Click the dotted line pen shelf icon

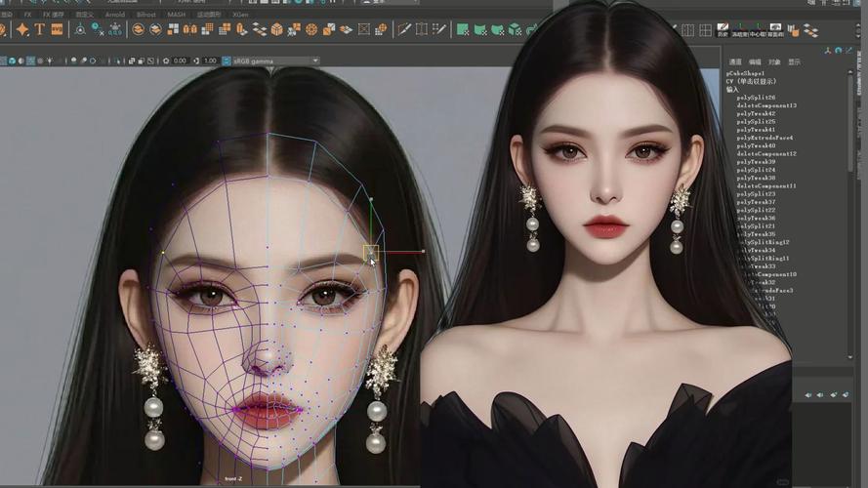(439, 29)
